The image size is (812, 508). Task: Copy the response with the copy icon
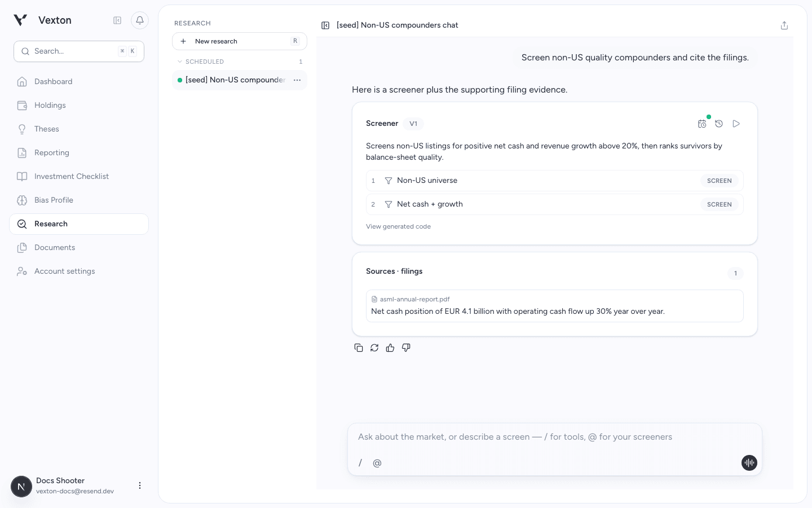(x=359, y=348)
